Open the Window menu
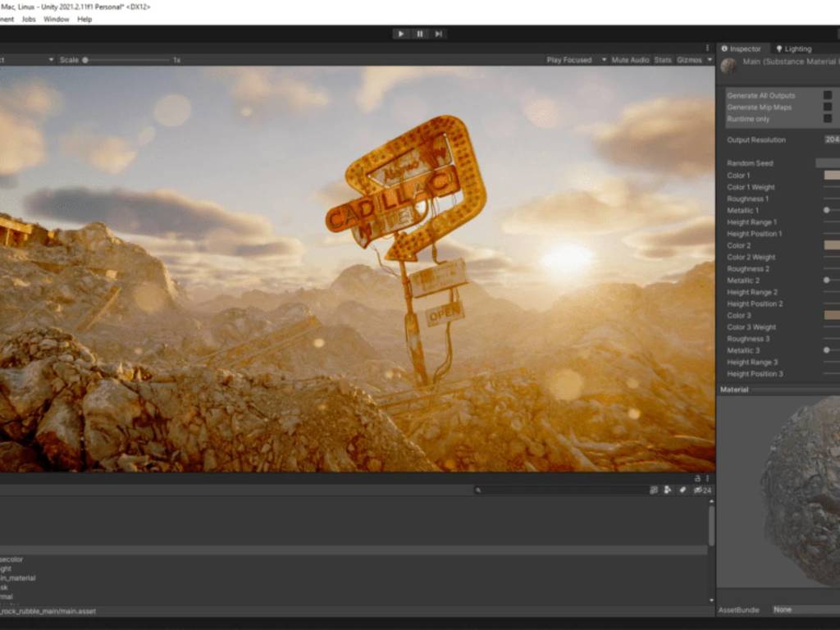The image size is (840, 630). 57,20
